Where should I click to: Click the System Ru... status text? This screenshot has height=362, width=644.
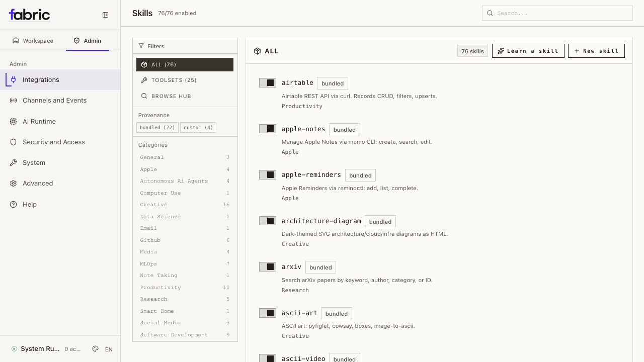[x=40, y=349]
